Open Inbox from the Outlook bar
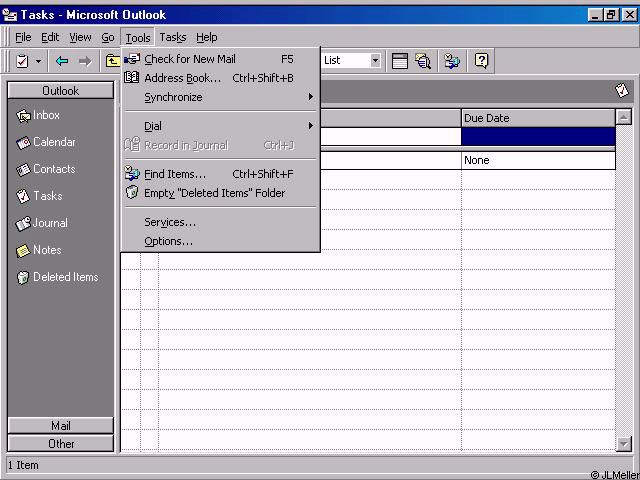Viewport: 640px width, 480px height. point(46,116)
